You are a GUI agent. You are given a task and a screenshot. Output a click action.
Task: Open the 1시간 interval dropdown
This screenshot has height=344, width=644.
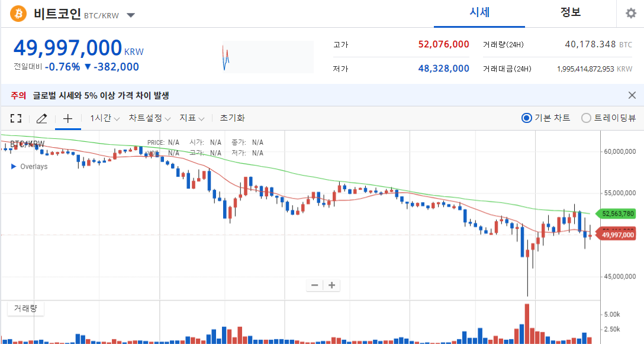105,118
